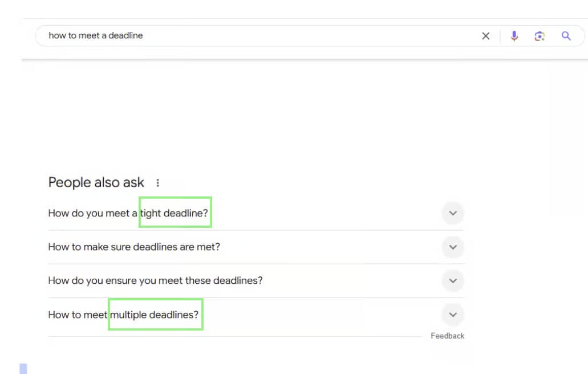588x374 pixels.
Task: Clear the search query using the X icon
Action: pos(485,35)
